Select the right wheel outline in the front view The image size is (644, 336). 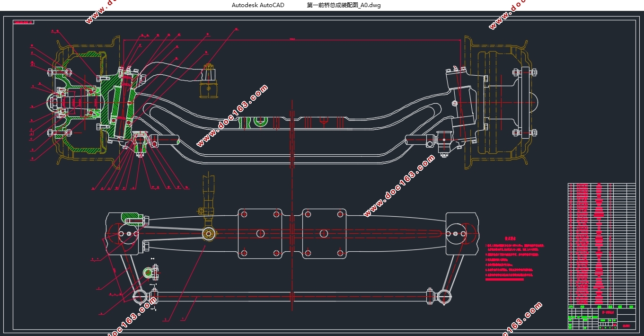point(502,102)
